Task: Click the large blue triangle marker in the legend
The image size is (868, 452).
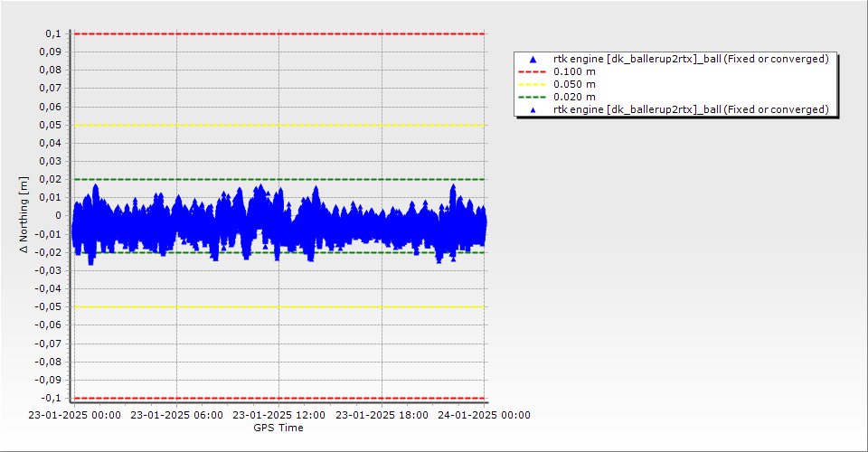Action: (533, 59)
